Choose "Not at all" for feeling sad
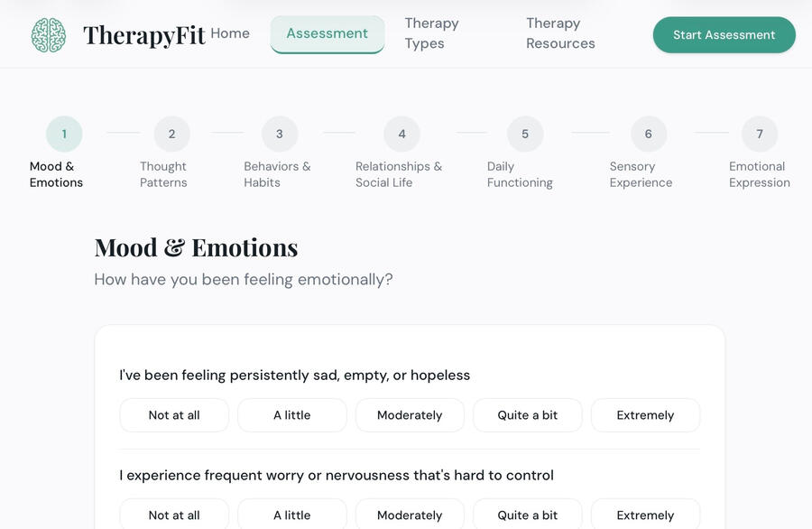 tap(174, 415)
